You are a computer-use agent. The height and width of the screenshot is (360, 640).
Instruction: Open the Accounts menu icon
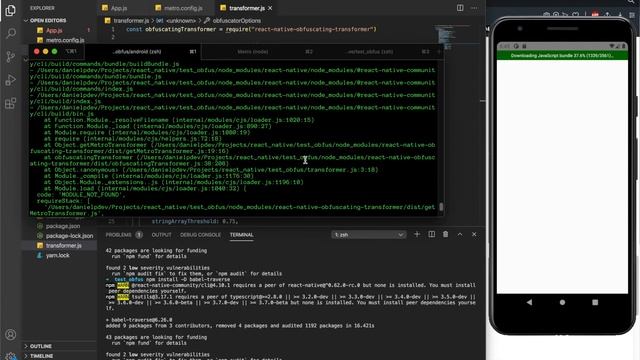coord(11,335)
